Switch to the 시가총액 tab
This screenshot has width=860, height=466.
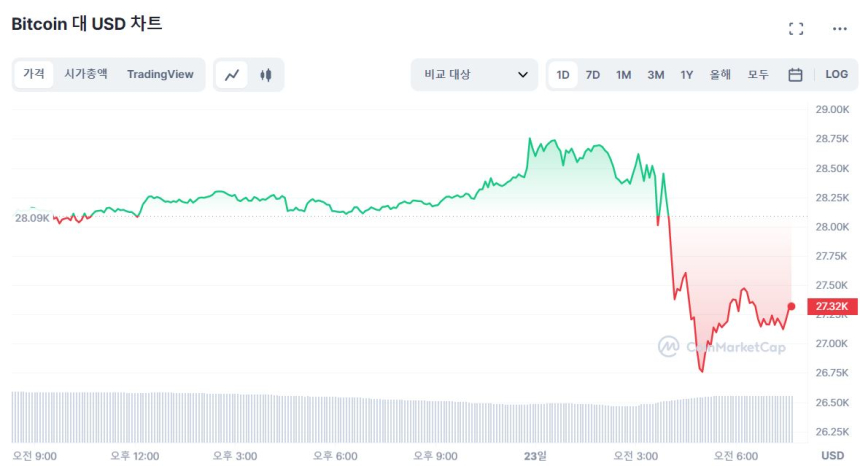coord(86,74)
